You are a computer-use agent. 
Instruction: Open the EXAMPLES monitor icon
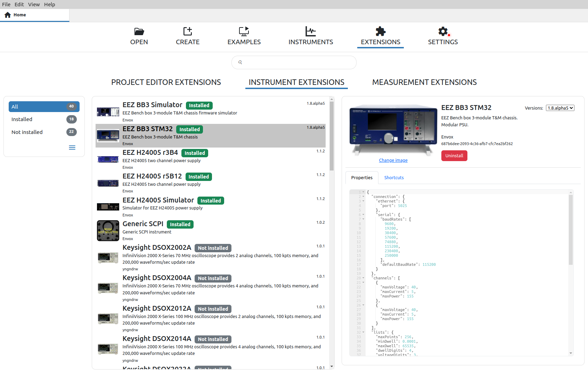coord(244,31)
